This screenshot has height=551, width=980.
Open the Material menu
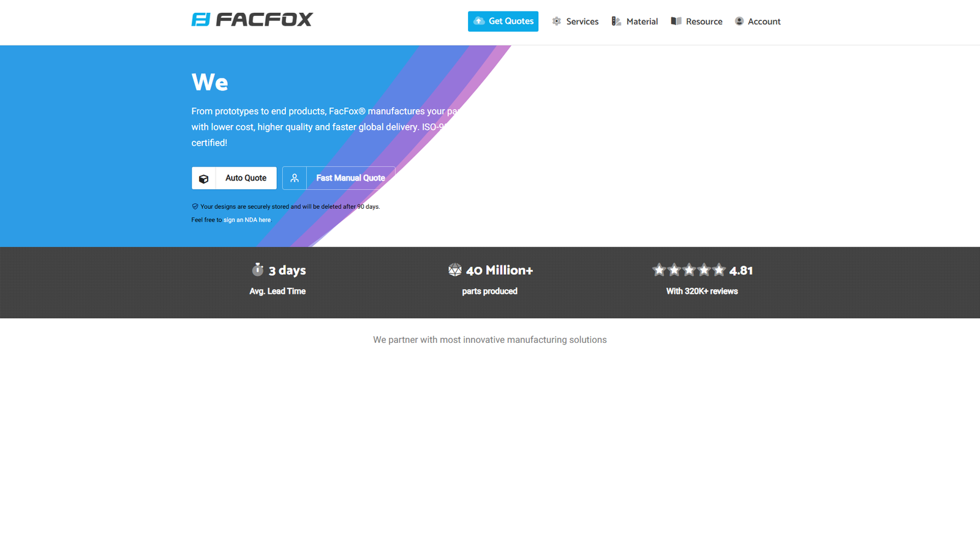[x=642, y=21]
